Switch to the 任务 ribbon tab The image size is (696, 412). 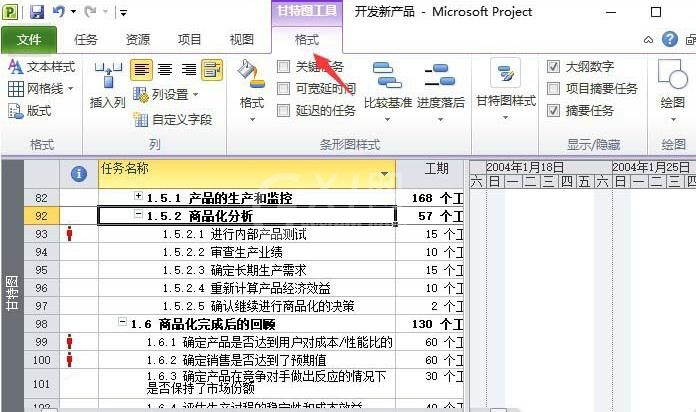tap(86, 40)
